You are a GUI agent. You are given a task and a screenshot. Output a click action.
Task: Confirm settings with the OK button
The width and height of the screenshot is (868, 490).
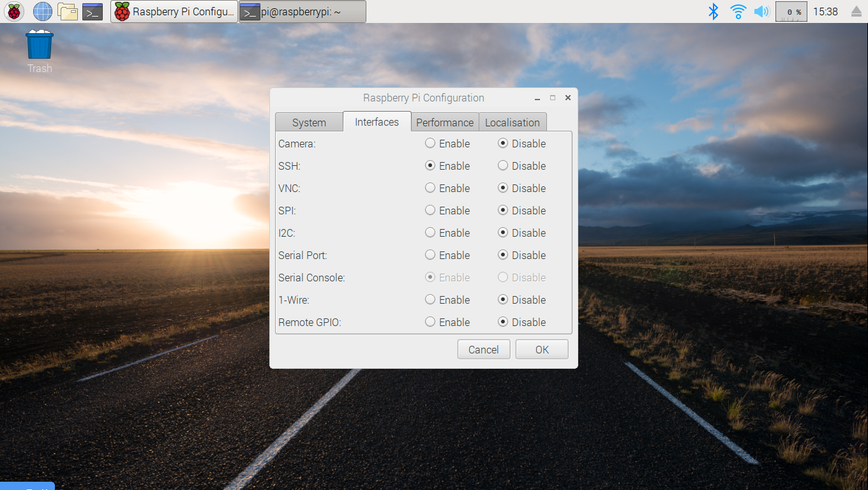point(542,350)
